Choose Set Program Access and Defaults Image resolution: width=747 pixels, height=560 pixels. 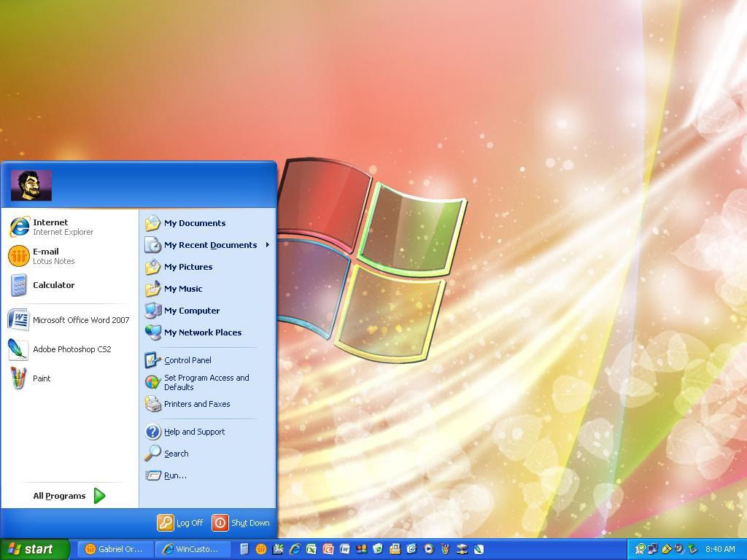coord(208,382)
